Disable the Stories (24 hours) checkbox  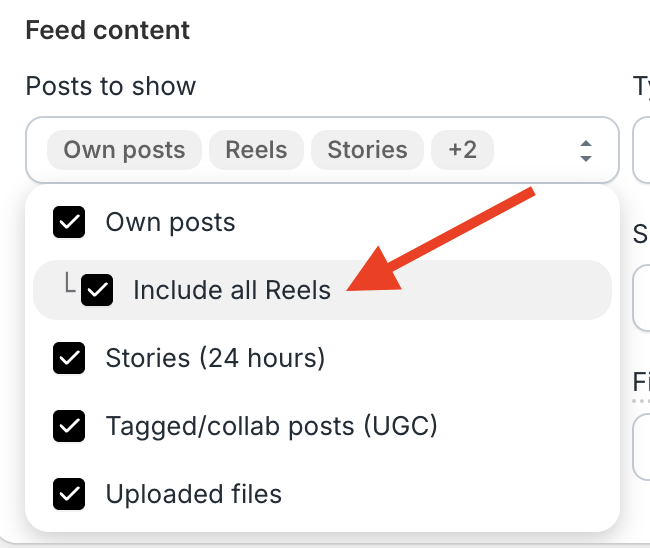pos(69,357)
